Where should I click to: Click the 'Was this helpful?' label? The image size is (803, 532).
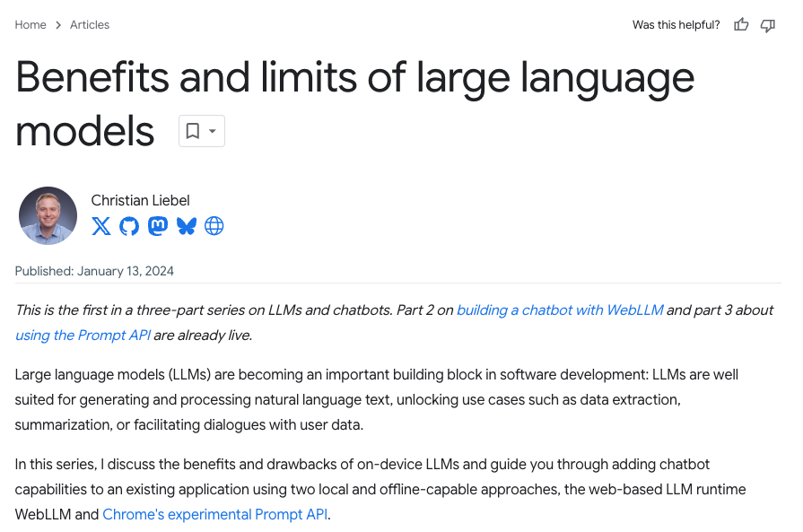point(676,25)
